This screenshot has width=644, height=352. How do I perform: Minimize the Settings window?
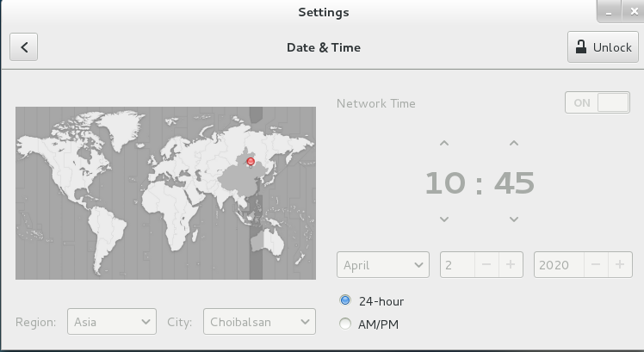[609, 12]
